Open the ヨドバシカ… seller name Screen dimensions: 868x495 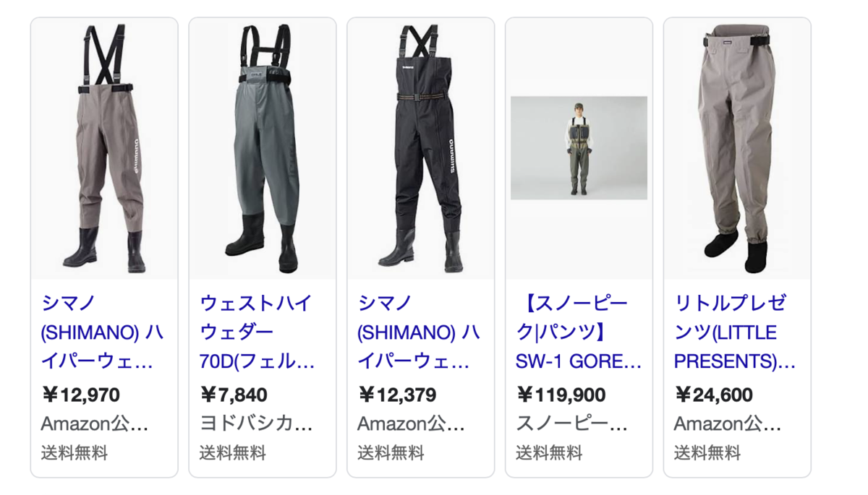tap(256, 423)
